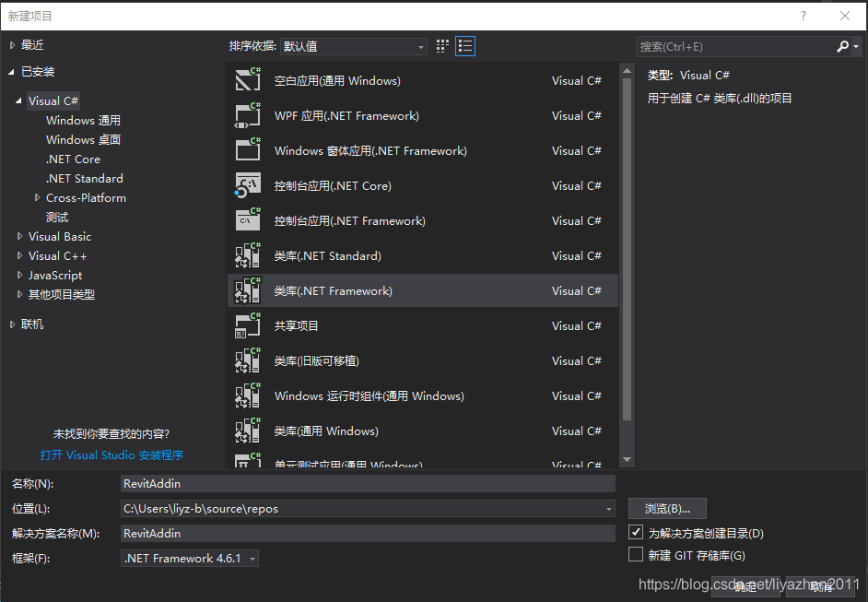Screen dimensions: 868x602
Task: Switch to medium icons list view
Action: (x=465, y=46)
